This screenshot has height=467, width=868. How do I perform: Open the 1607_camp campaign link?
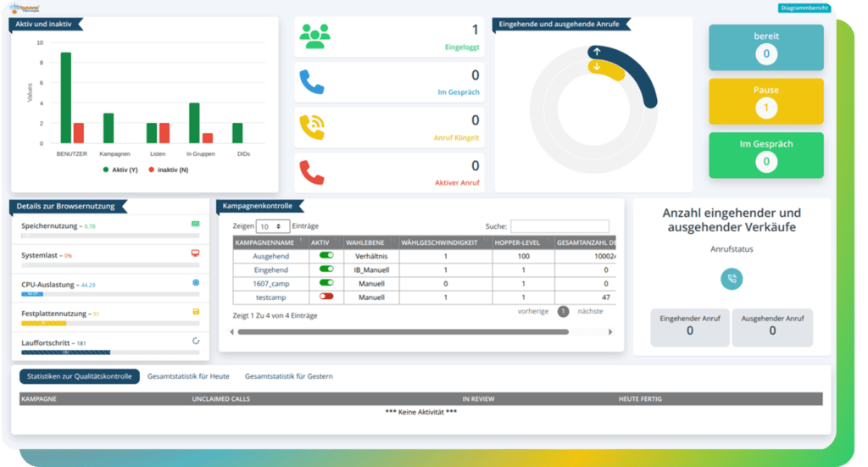[x=270, y=283]
